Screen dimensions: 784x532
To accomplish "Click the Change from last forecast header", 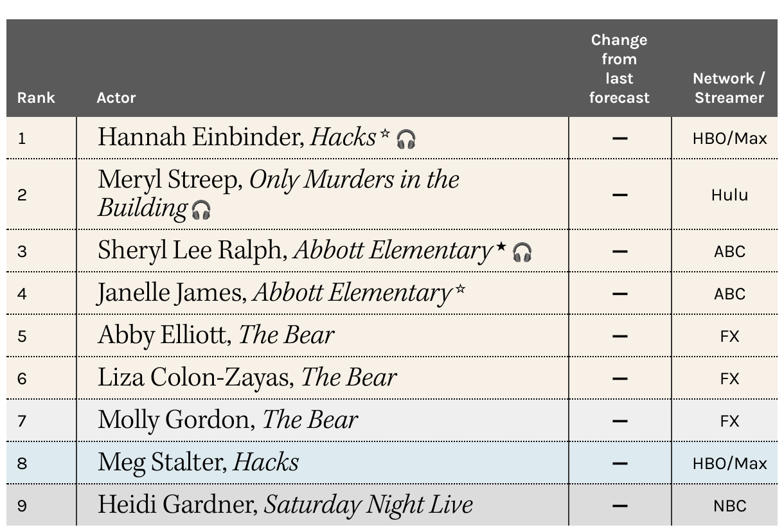I will 619,69.
